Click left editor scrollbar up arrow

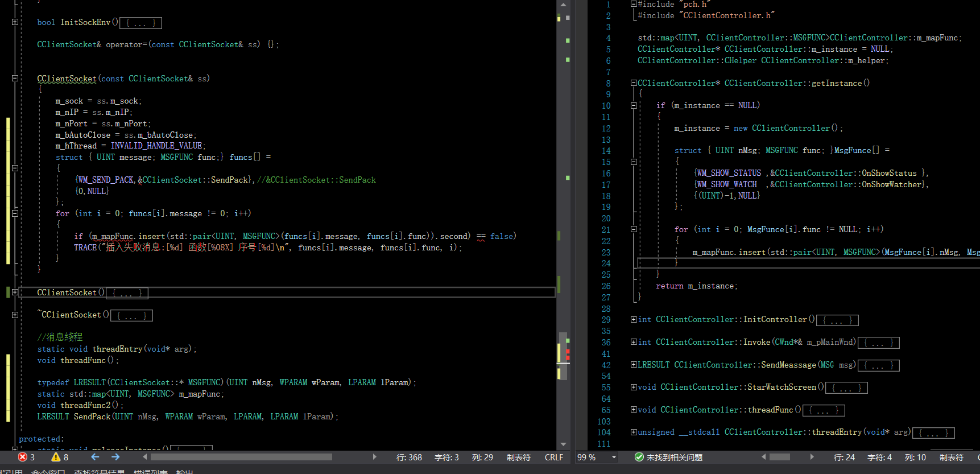(563, 5)
